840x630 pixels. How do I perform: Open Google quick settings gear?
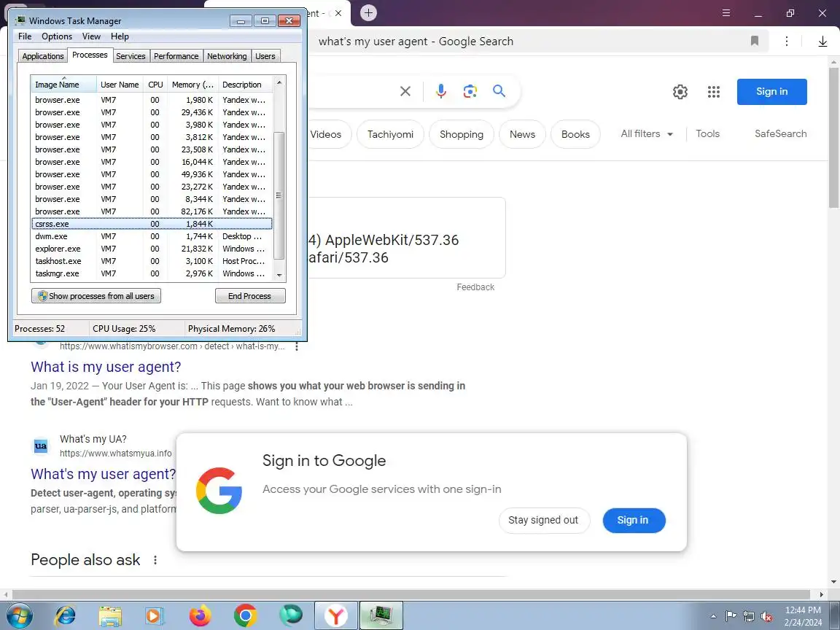coord(680,92)
